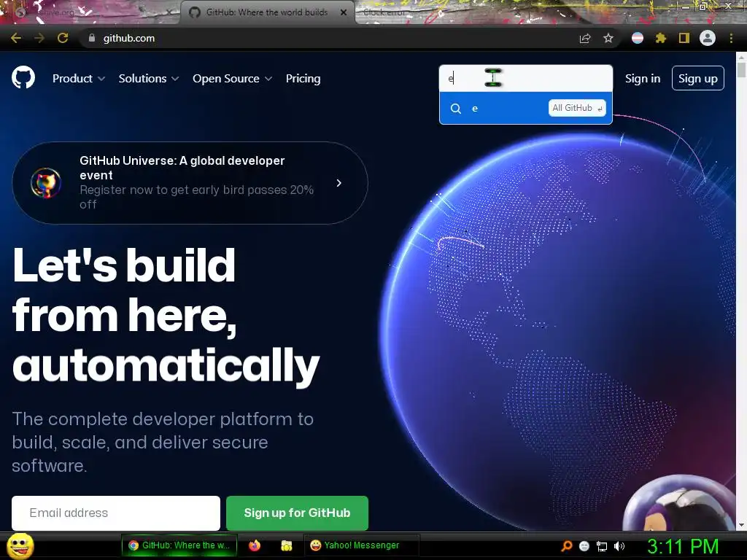Viewport: 747px width, 560px height.
Task: Click the Sign up button
Action: (x=698, y=78)
